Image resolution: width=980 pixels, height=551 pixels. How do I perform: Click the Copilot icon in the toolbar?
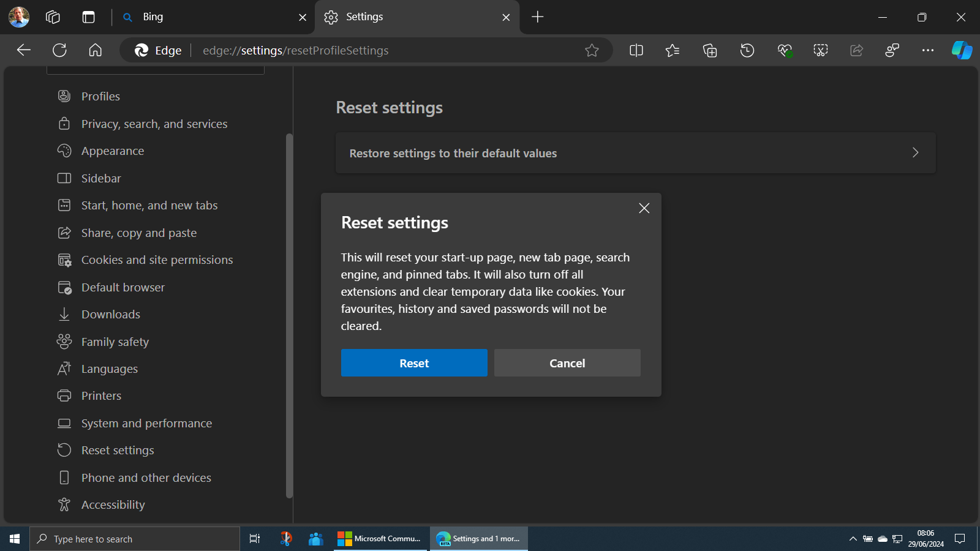(961, 50)
